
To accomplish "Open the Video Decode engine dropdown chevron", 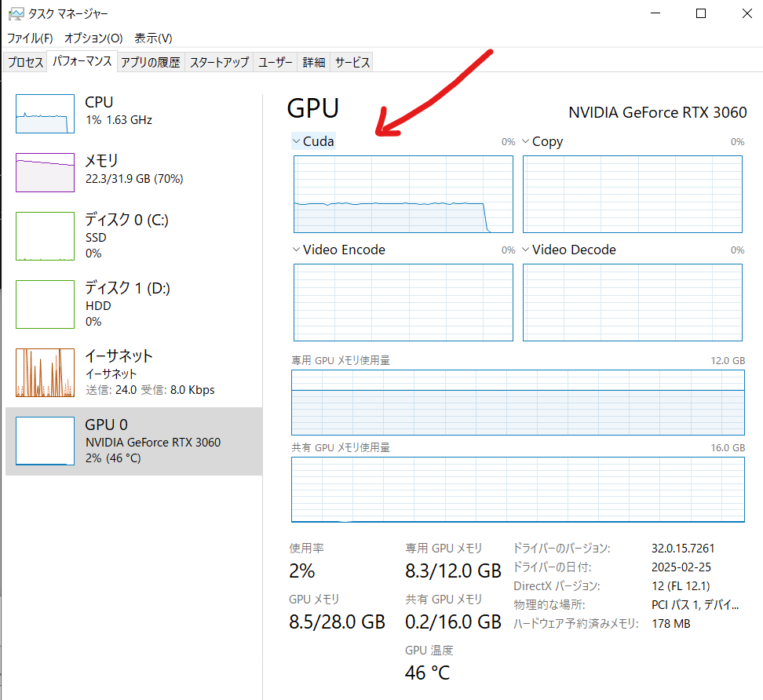I will 525,250.
